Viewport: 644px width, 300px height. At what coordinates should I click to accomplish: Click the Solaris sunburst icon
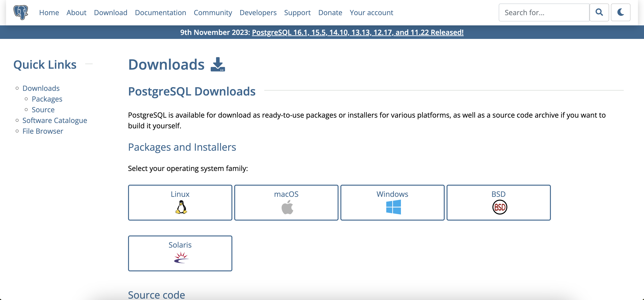(181, 258)
